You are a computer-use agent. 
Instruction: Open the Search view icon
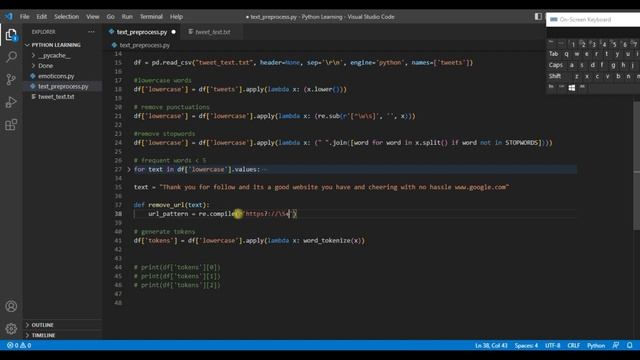click(11, 57)
